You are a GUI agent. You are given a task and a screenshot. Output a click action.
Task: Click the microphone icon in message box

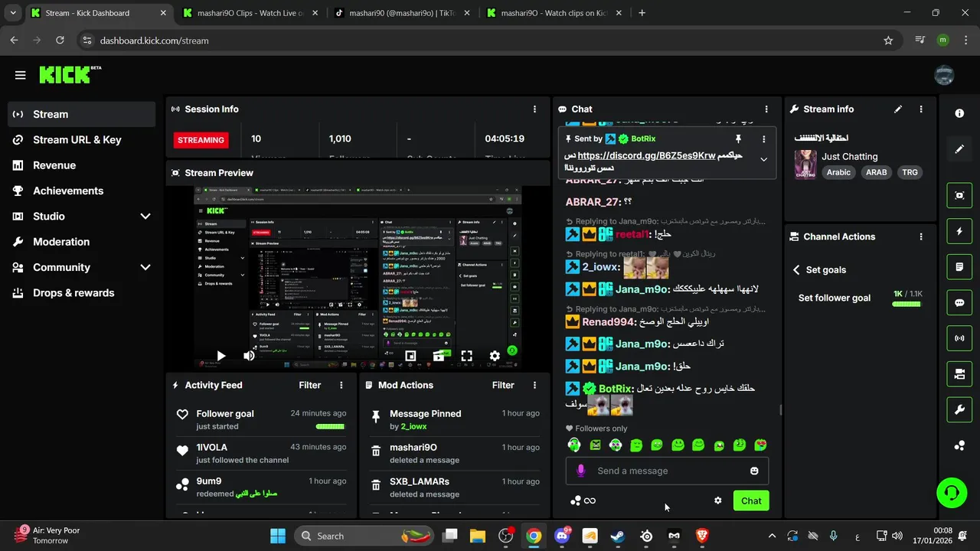click(581, 471)
